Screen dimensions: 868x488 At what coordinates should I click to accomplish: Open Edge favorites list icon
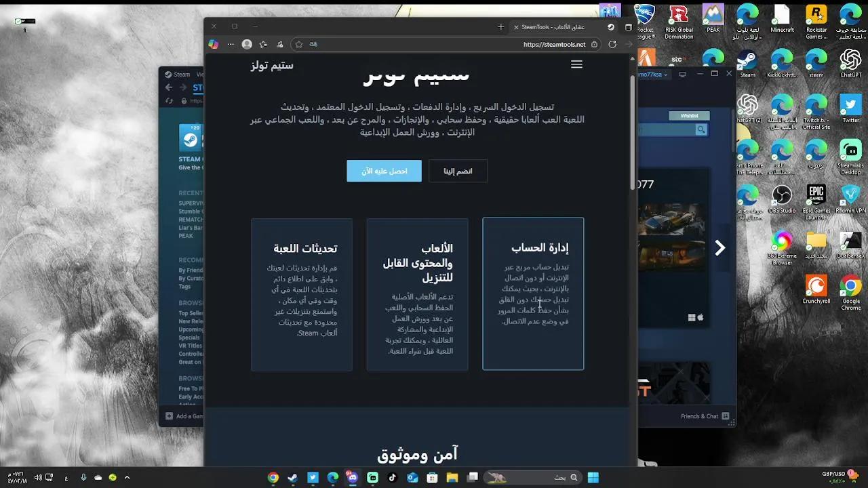[263, 44]
